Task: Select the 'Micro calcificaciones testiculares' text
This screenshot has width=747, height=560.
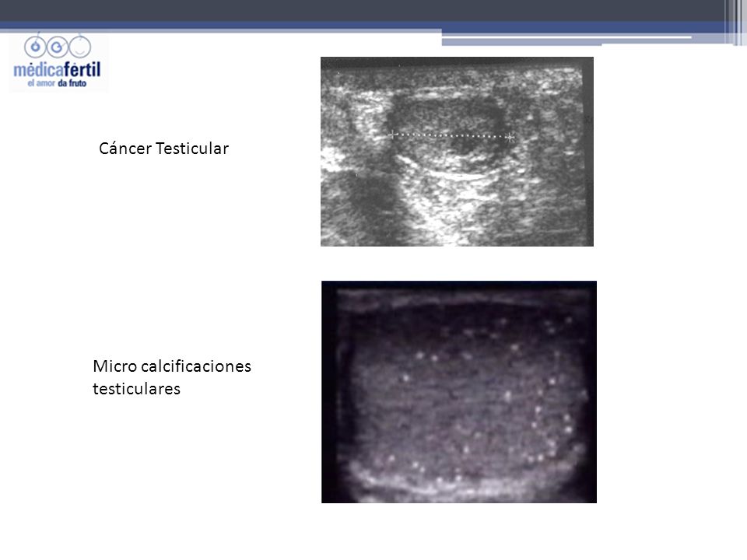Action: tap(172, 378)
